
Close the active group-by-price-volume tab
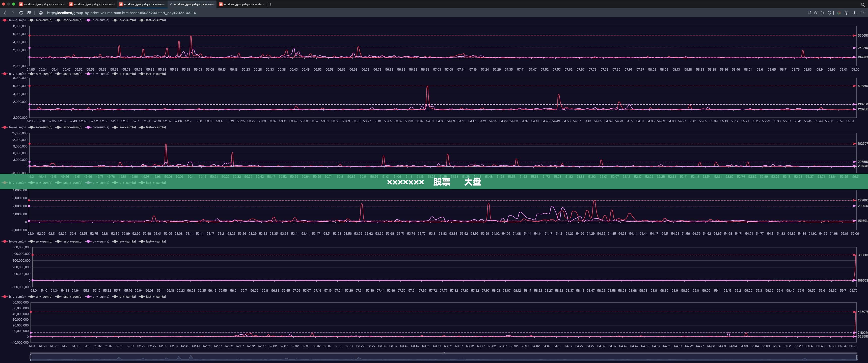(171, 4)
